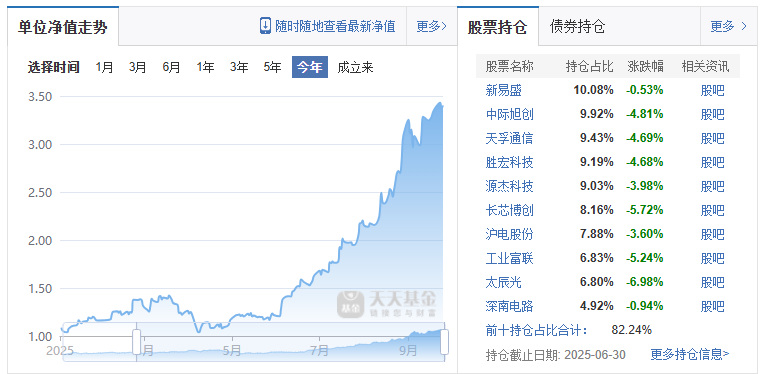
Task: Click the 前十持仓占比合计 label
Action: (536, 330)
